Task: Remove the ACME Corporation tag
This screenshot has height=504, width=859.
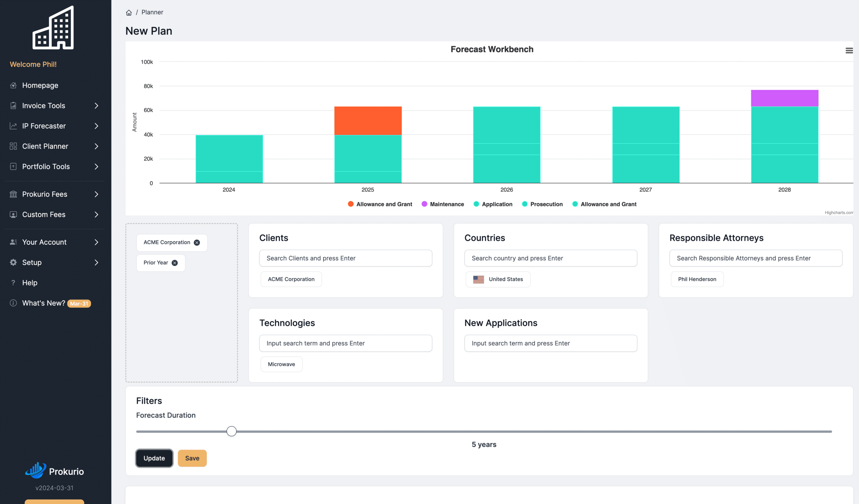Action: coord(197,242)
